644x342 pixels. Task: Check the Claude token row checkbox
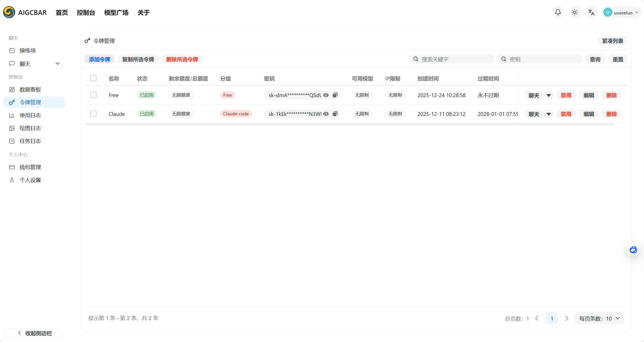pyautogui.click(x=93, y=114)
